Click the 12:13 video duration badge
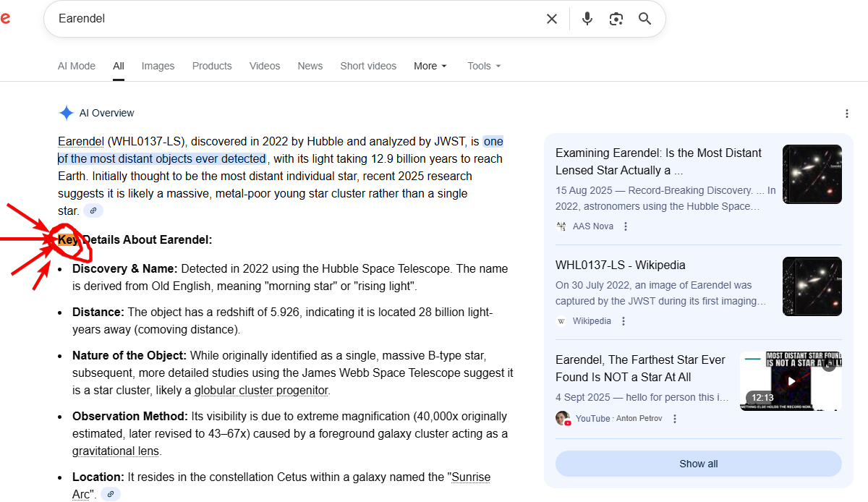 [x=762, y=398]
